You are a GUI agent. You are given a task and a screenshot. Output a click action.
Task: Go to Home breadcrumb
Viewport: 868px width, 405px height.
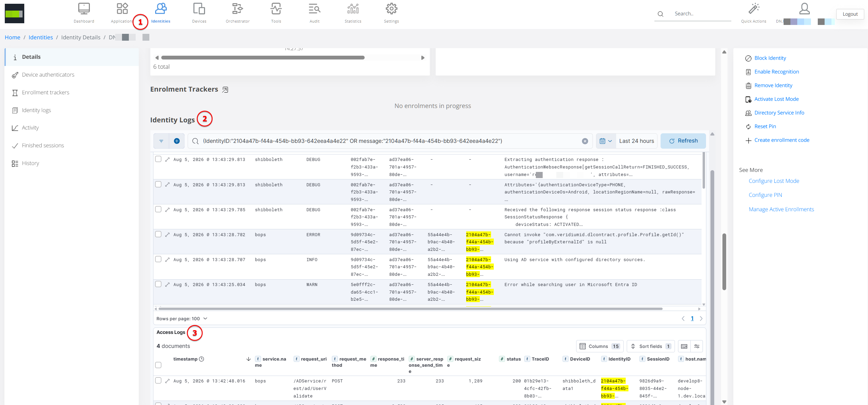13,38
